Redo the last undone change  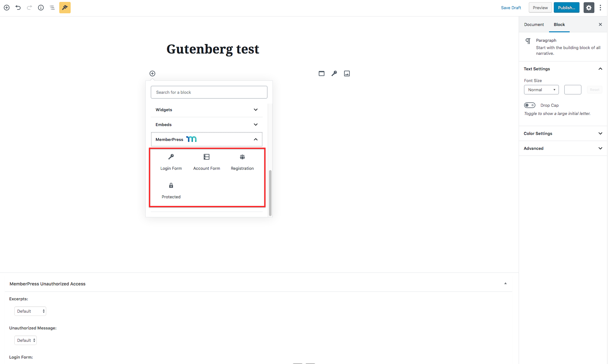[29, 8]
